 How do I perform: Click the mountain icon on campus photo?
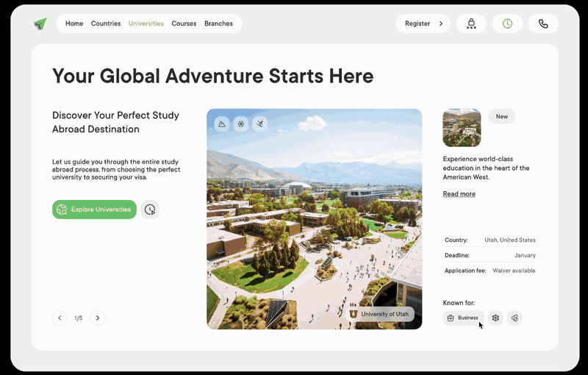(222, 124)
